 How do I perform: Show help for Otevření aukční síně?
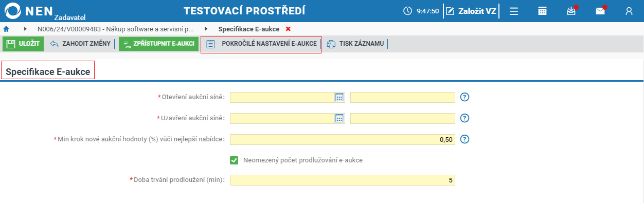point(465,97)
